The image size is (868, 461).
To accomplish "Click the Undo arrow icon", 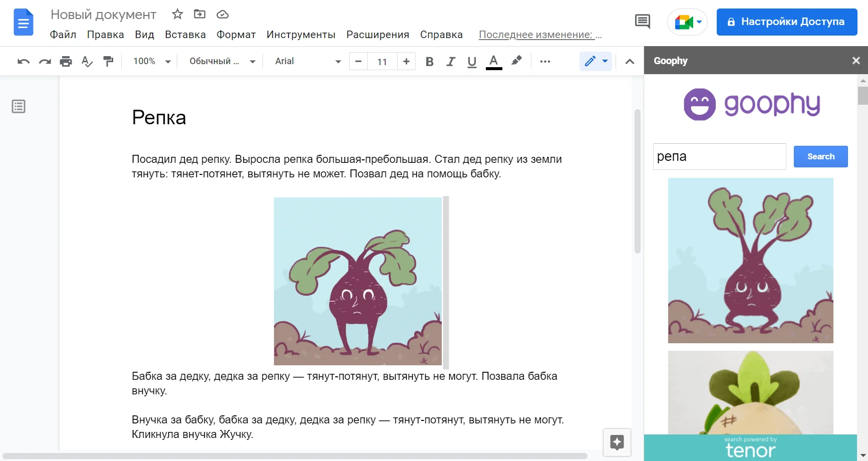I will [x=24, y=62].
